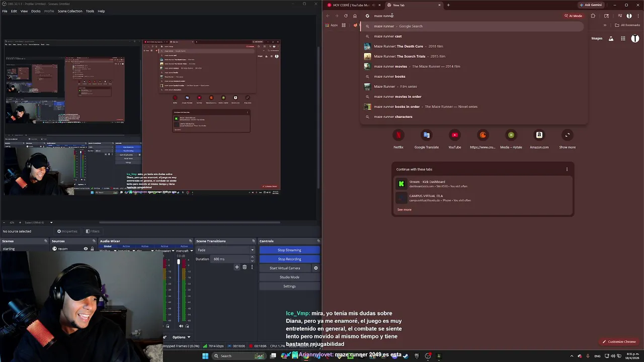Open the Google apps grid icon

tap(623, 38)
